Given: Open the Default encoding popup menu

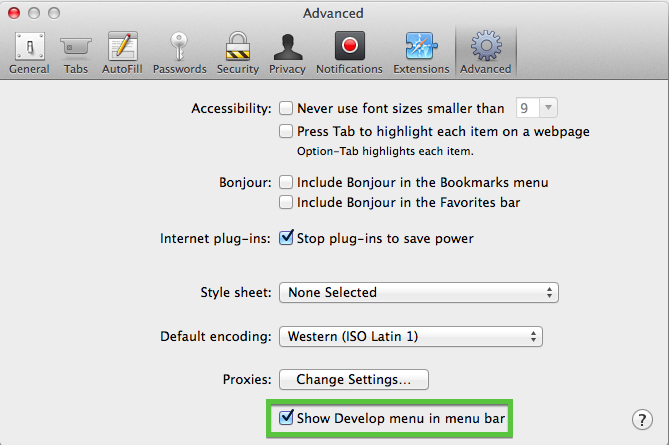Looking at the screenshot, I should tap(411, 336).
